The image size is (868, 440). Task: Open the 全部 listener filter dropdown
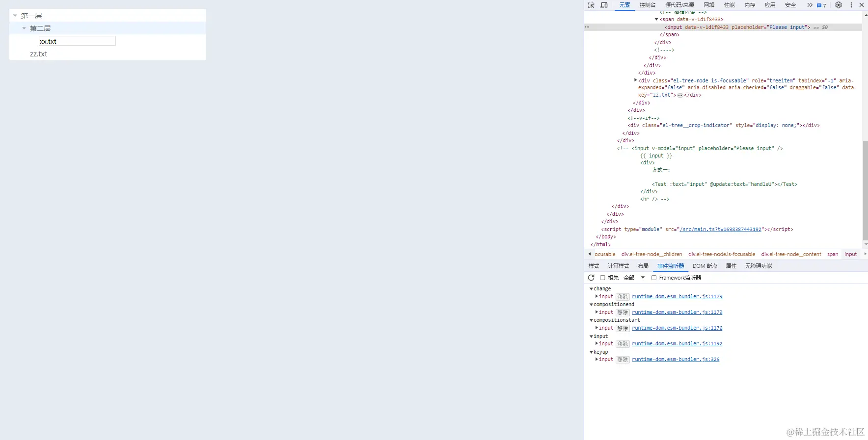point(634,278)
